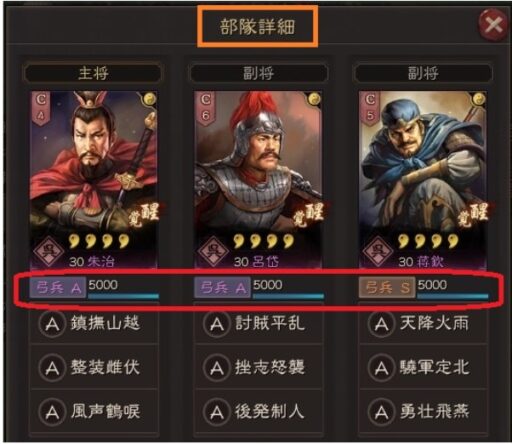Select the 勇壮飛燕 skill
The image size is (512, 444).
pyautogui.click(x=423, y=412)
